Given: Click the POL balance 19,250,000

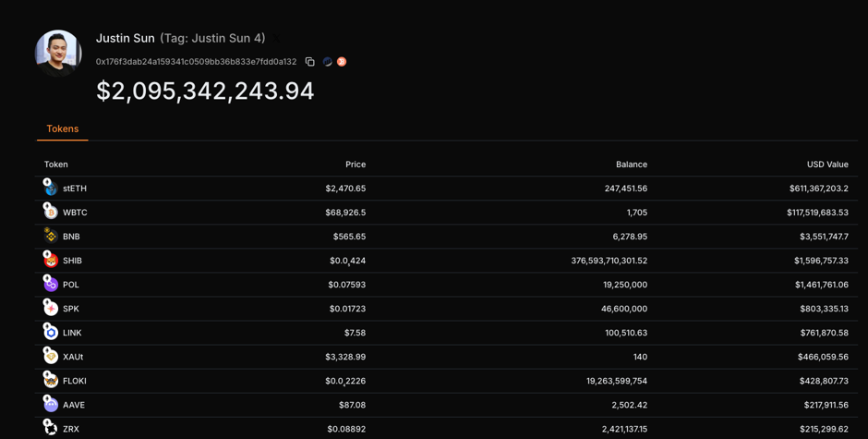Looking at the screenshot, I should tap(625, 285).
